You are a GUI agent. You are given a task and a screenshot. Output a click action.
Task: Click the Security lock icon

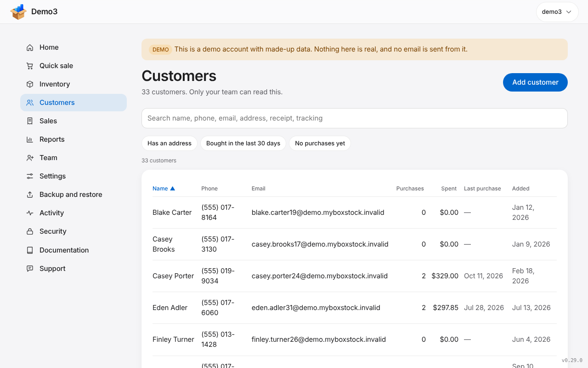tap(30, 231)
